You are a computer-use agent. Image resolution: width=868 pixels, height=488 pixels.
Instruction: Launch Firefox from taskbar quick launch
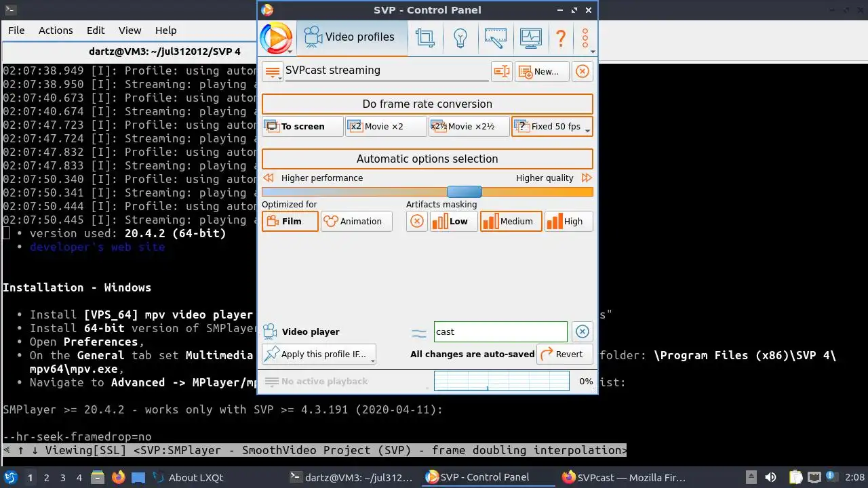click(118, 477)
